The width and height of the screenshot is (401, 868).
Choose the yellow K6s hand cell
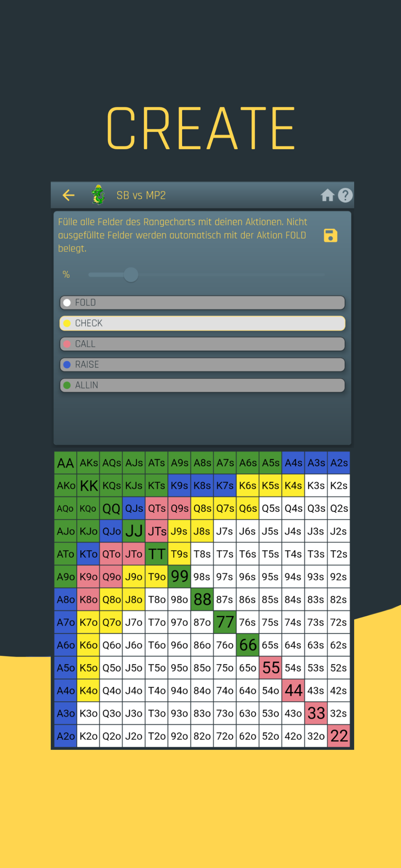point(248,486)
